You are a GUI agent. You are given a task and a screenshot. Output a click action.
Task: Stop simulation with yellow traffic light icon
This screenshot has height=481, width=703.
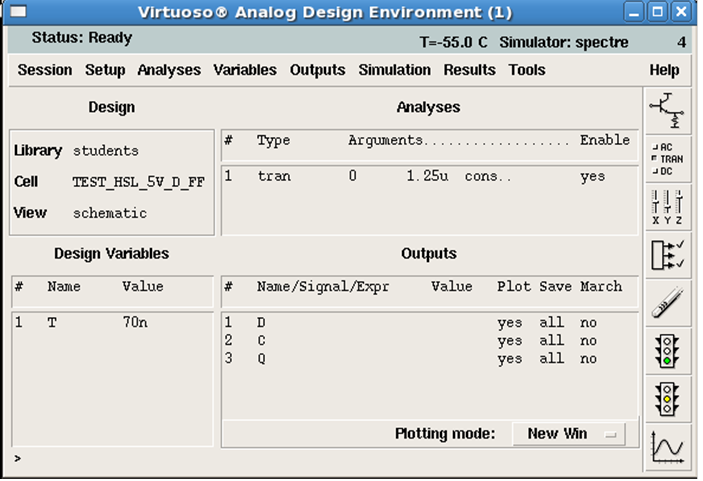tap(667, 400)
